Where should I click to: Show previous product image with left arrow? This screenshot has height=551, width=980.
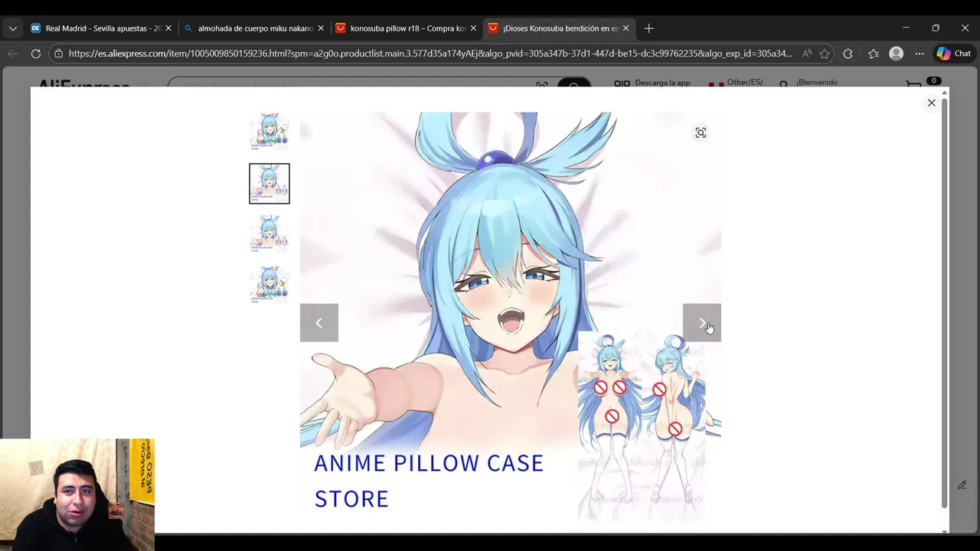coord(318,322)
